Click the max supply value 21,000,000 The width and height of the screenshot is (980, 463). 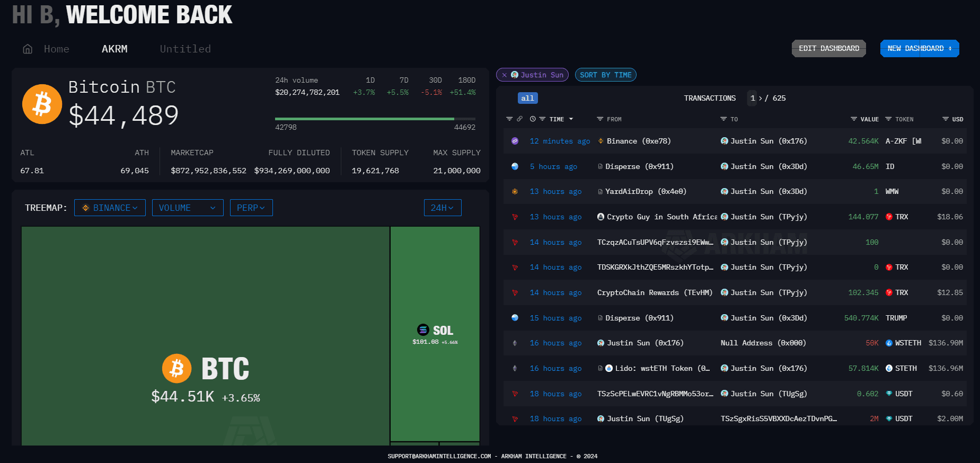457,171
